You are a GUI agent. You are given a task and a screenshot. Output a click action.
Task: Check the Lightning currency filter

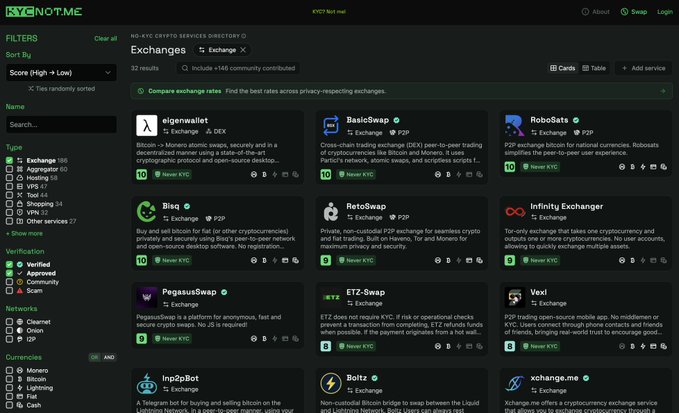pos(9,388)
